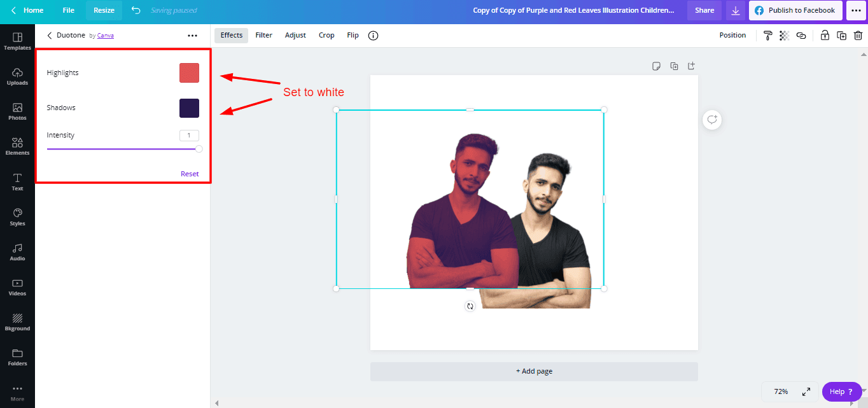Click the download arrow icon

coord(736,10)
